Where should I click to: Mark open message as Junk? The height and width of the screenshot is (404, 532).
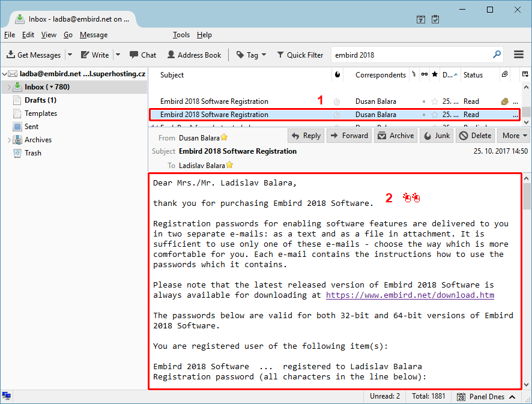[x=437, y=136]
